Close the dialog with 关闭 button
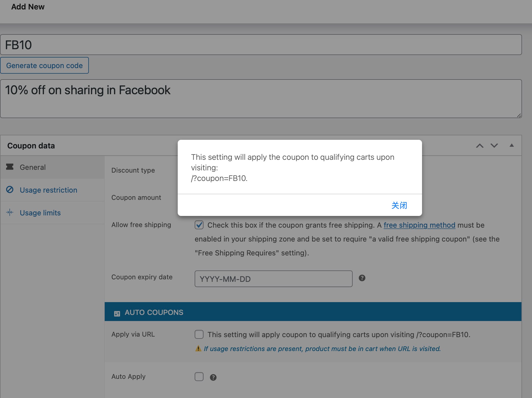The height and width of the screenshot is (398, 532). pyautogui.click(x=399, y=205)
